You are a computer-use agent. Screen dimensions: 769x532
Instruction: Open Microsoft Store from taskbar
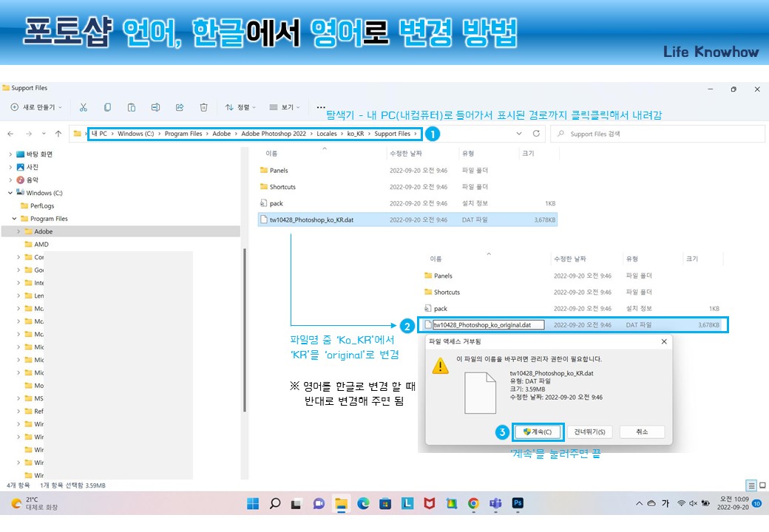[385, 504]
